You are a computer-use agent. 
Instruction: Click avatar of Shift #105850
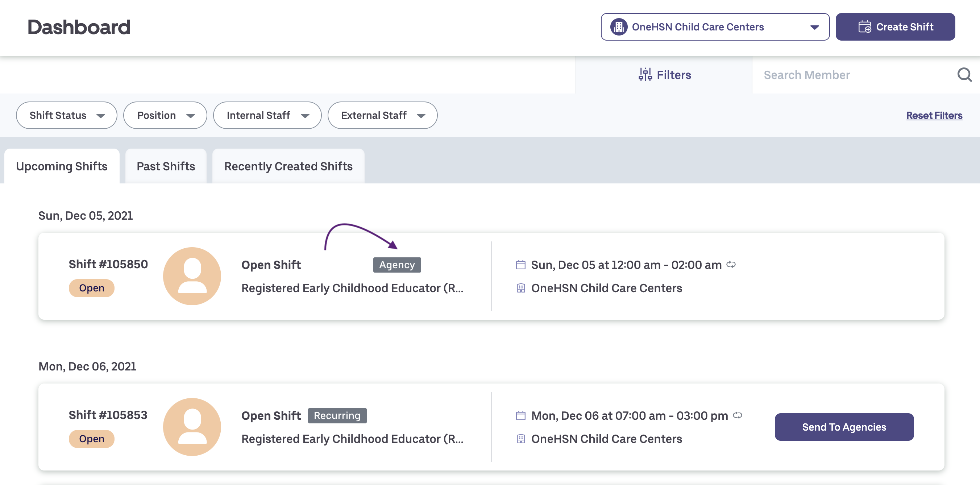click(x=192, y=276)
